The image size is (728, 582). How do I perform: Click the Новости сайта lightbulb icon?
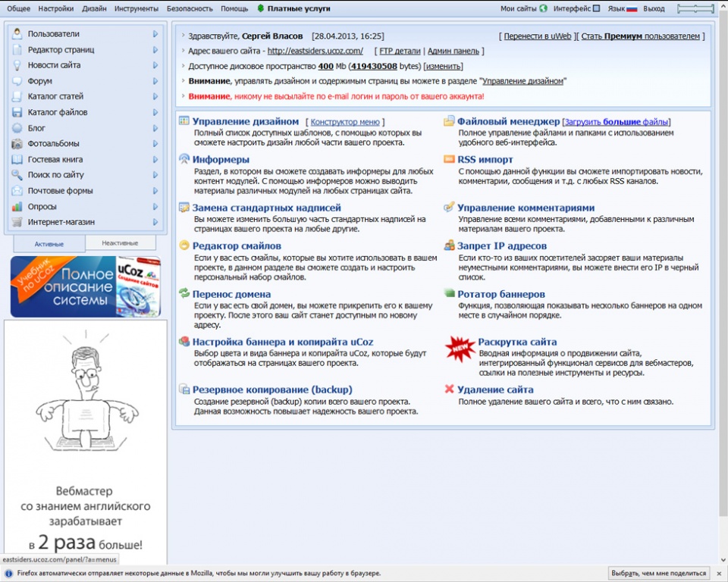pyautogui.click(x=17, y=65)
